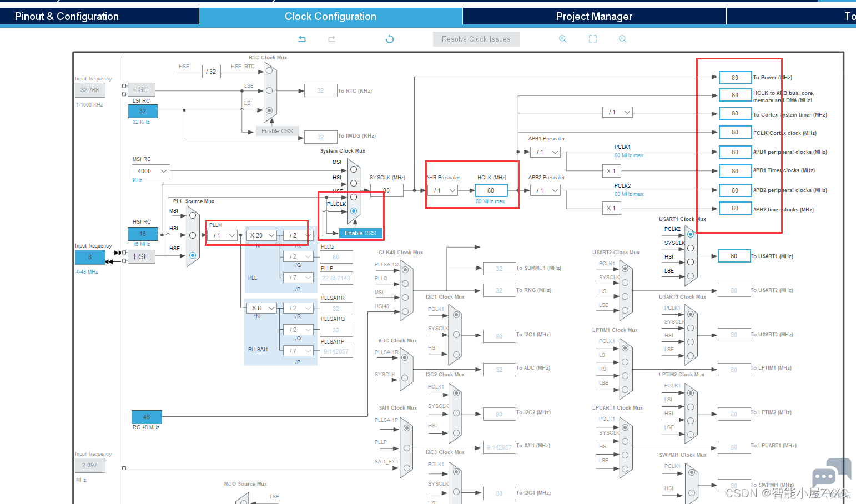Open the PLL /P divider /7 dropdown

(x=298, y=278)
